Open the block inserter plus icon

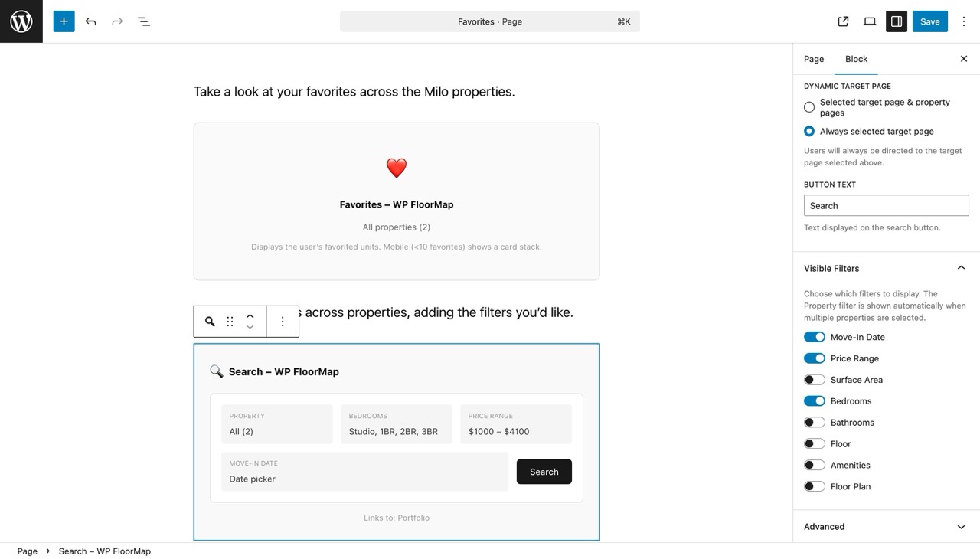tap(64, 21)
